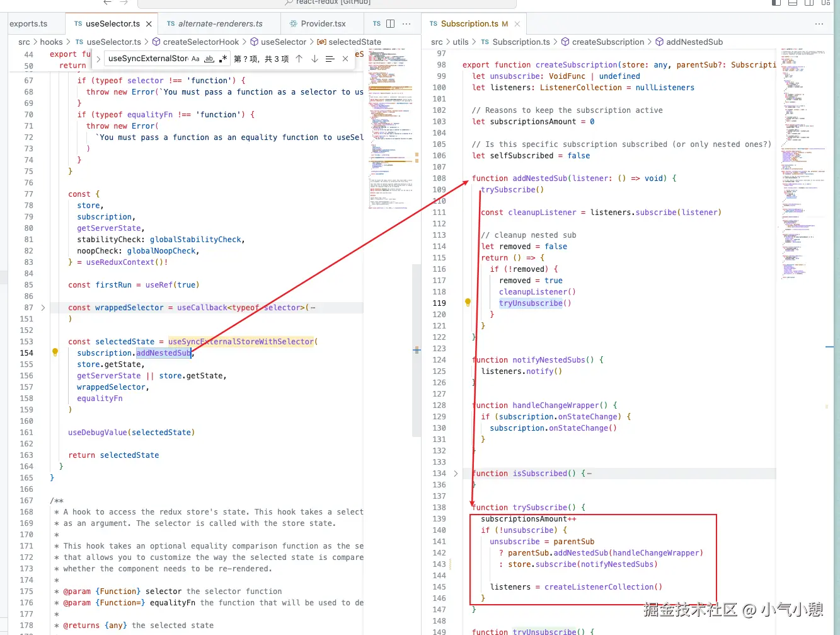Expand the replace field in find widget
Viewport: 840px width, 635px height.
click(x=98, y=59)
